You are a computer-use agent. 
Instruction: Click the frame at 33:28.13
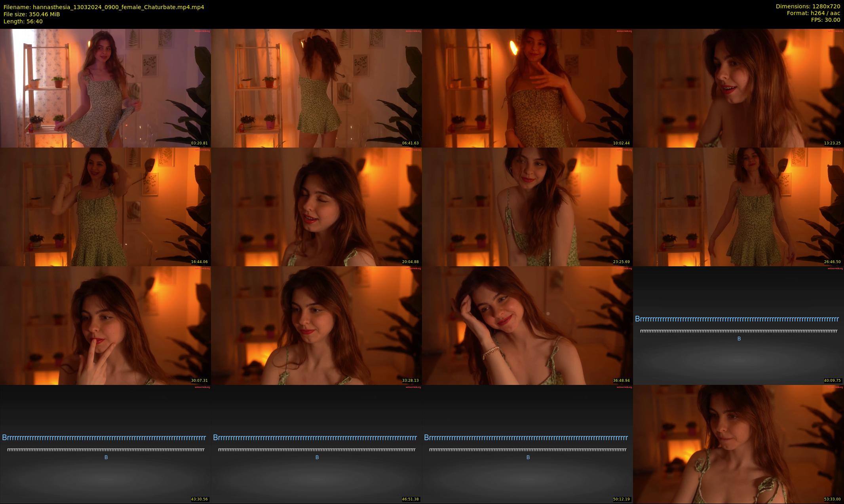pos(316,325)
